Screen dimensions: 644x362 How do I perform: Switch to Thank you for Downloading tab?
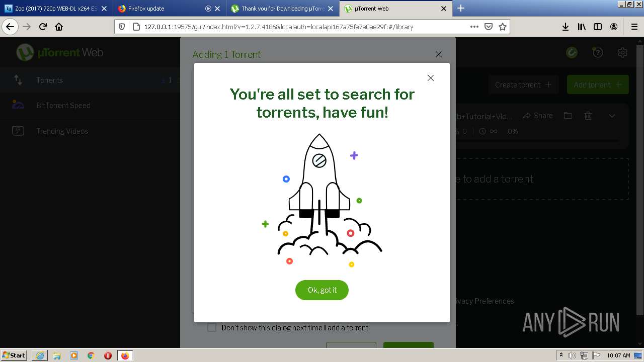(282, 9)
